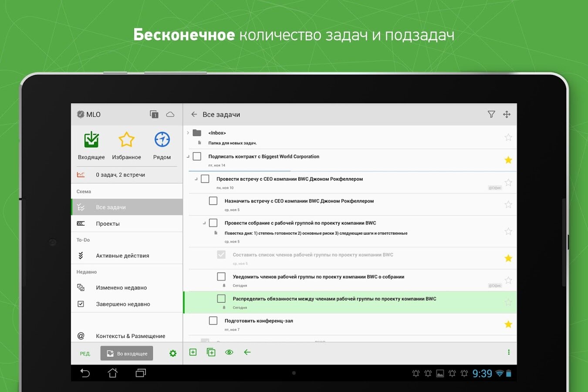588x392 pixels.
Task: Click the РЕД. edit button
Action: click(x=85, y=354)
